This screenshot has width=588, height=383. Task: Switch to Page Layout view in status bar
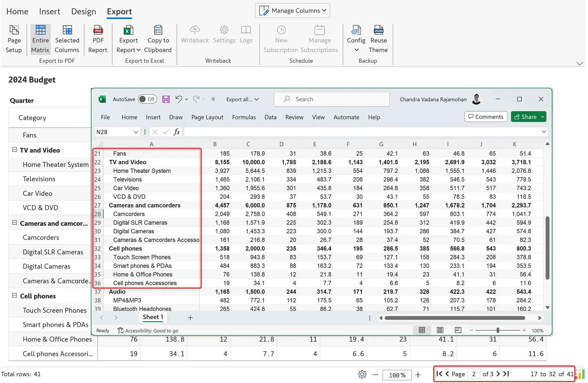click(x=440, y=330)
